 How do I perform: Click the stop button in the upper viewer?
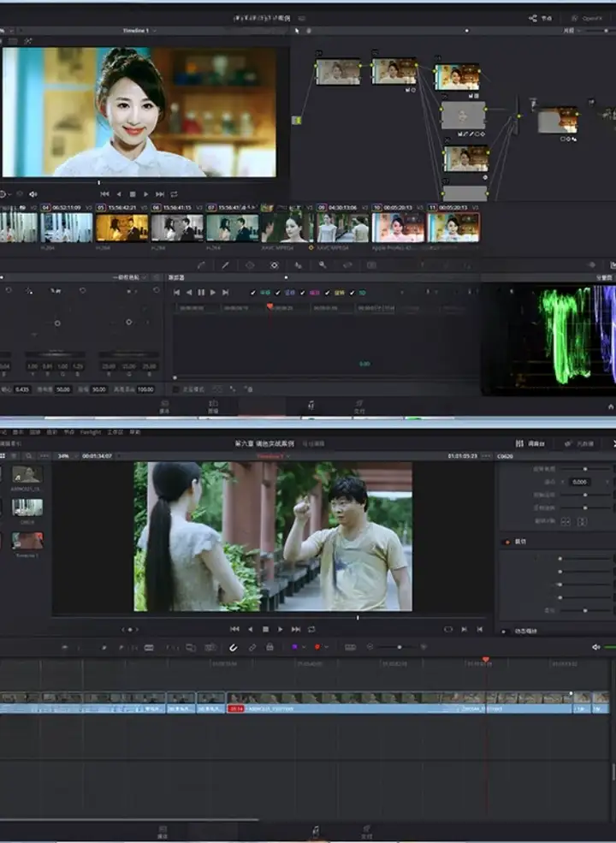pos(132,194)
